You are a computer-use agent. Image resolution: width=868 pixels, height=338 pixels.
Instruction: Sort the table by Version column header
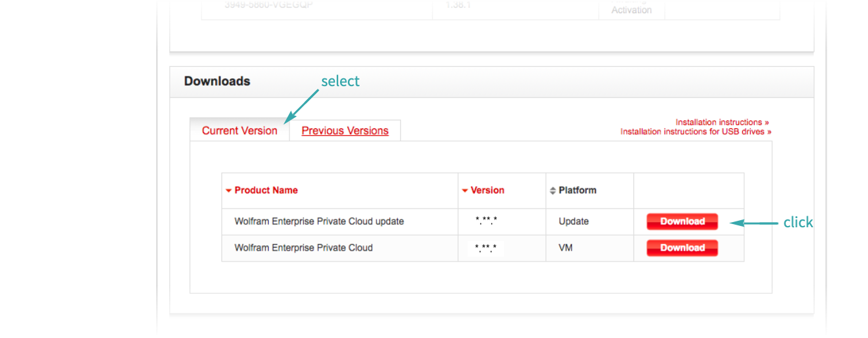(487, 190)
